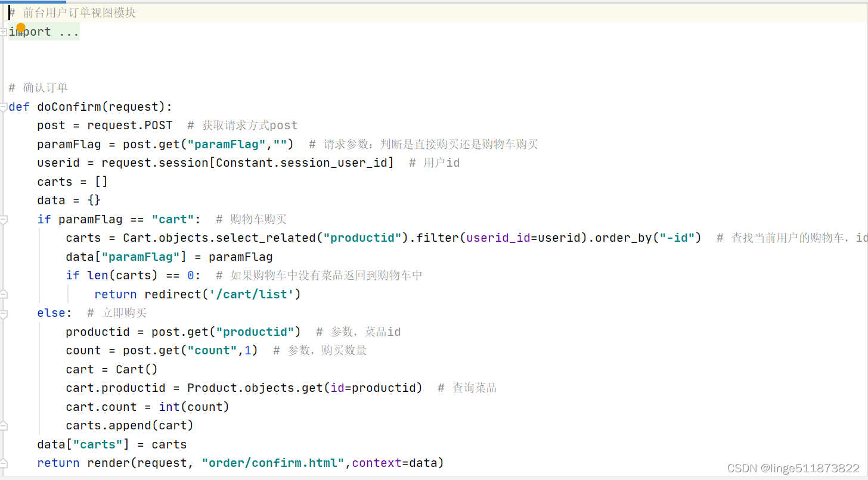Image resolution: width=868 pixels, height=480 pixels.
Task: Click 'select_related' in the Cart query
Action: pos(266,238)
